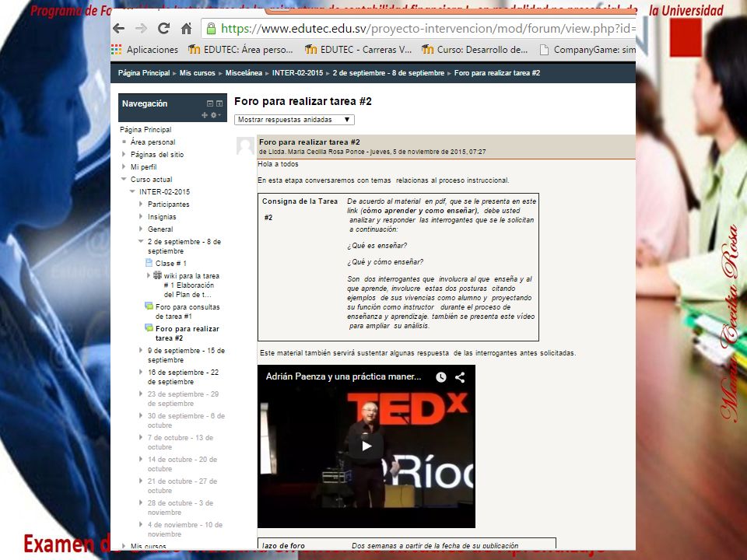The image size is (747, 560).
Task: Open Miscelánea in the breadcrumb
Action: (244, 73)
